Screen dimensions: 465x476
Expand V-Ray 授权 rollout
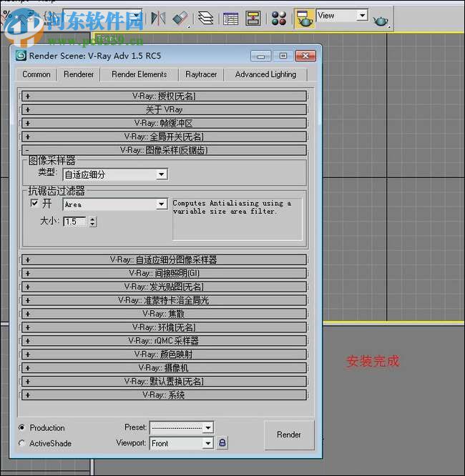(x=164, y=96)
